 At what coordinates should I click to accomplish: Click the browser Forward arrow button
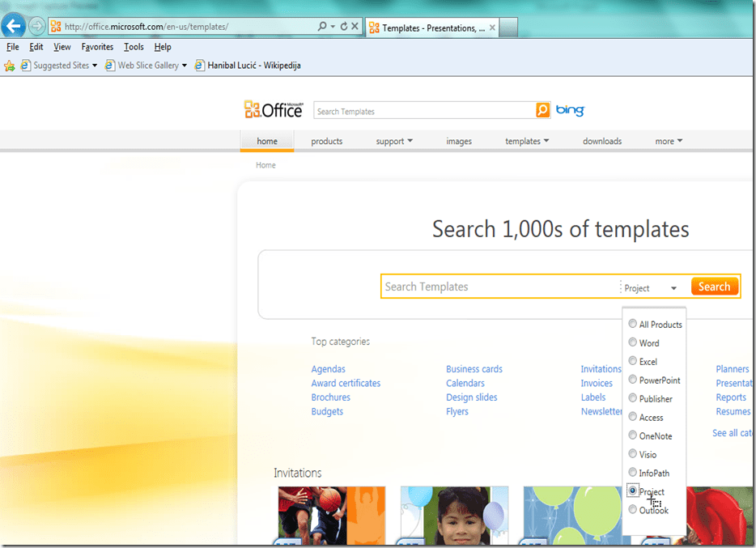pyautogui.click(x=37, y=26)
